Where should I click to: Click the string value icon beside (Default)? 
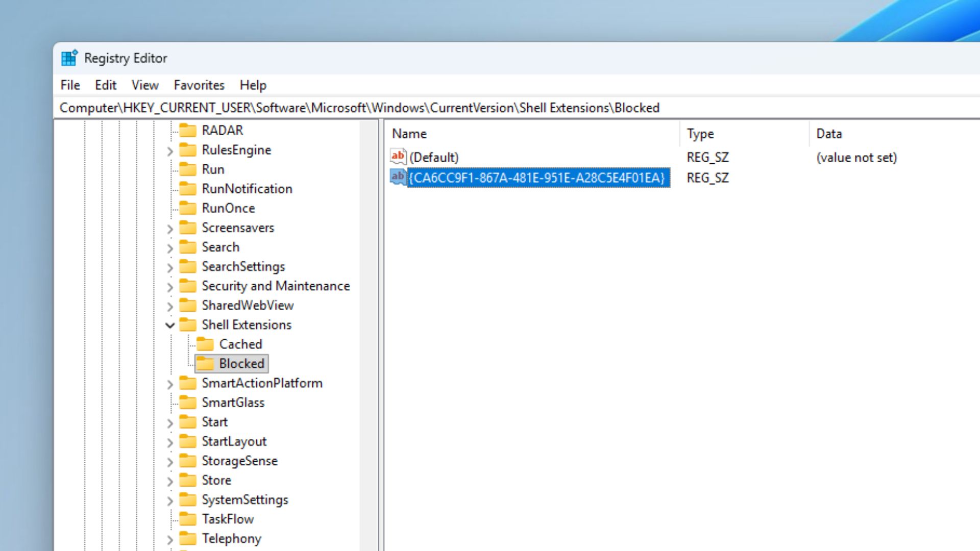[398, 156]
